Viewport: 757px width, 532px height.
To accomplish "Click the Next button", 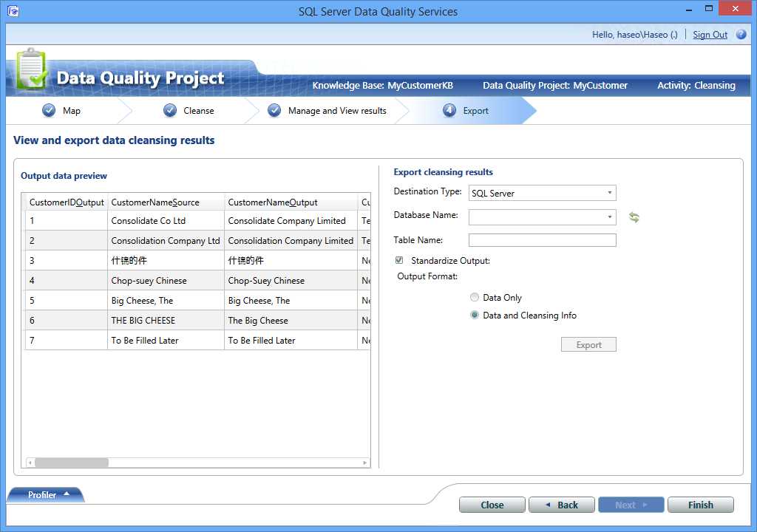I will [631, 505].
